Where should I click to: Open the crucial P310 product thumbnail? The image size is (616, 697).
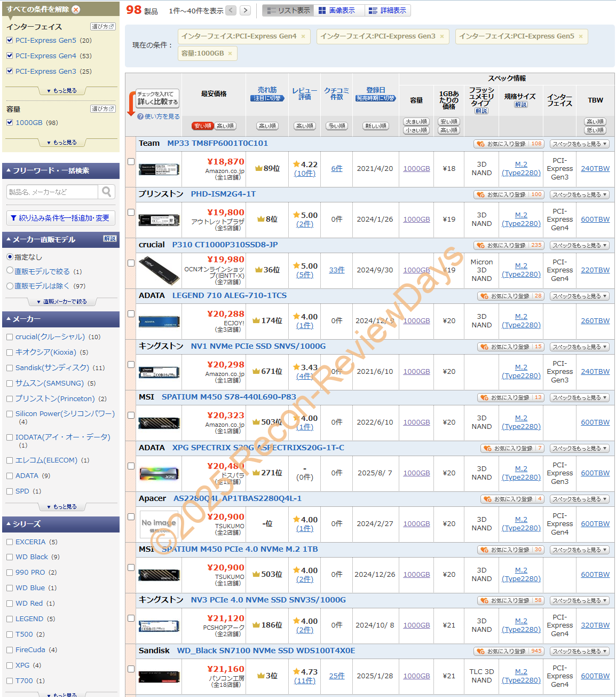(x=159, y=271)
